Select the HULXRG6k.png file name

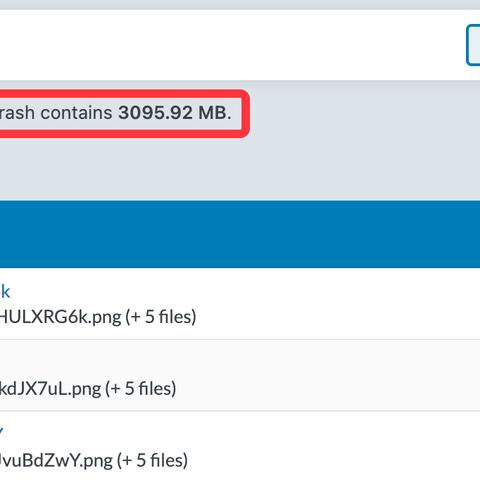tap(60, 317)
